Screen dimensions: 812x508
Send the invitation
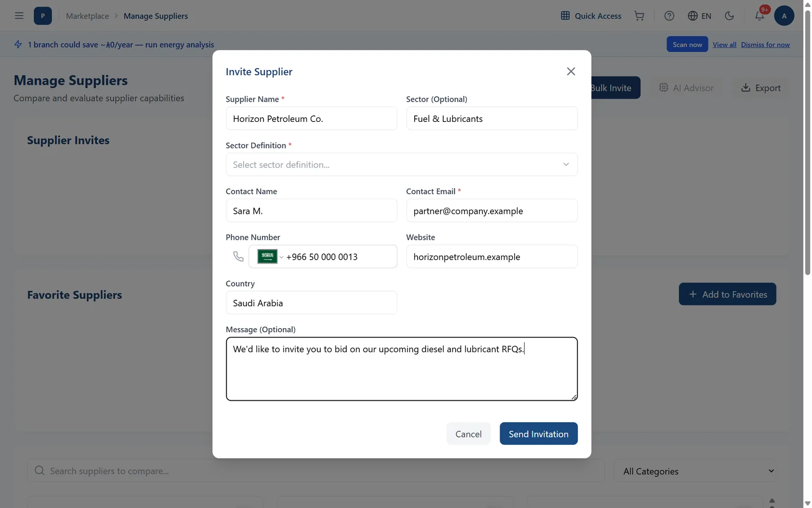coord(538,433)
